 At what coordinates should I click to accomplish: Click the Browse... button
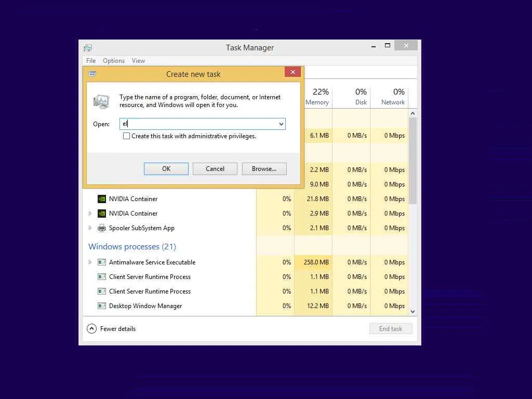(264, 169)
